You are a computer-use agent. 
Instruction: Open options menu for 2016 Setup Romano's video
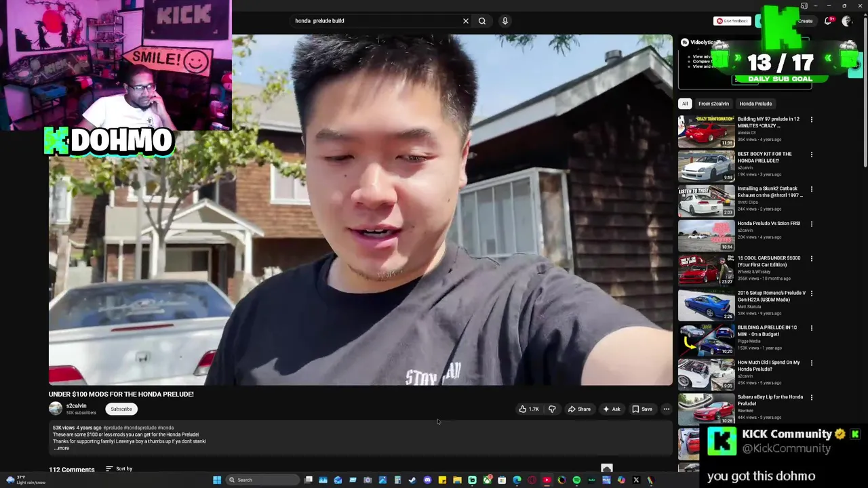[x=812, y=293]
